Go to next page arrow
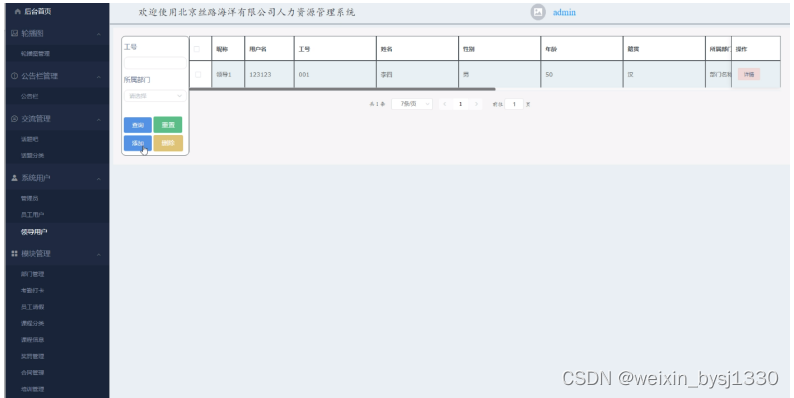The height and width of the screenshot is (398, 794). click(x=476, y=104)
